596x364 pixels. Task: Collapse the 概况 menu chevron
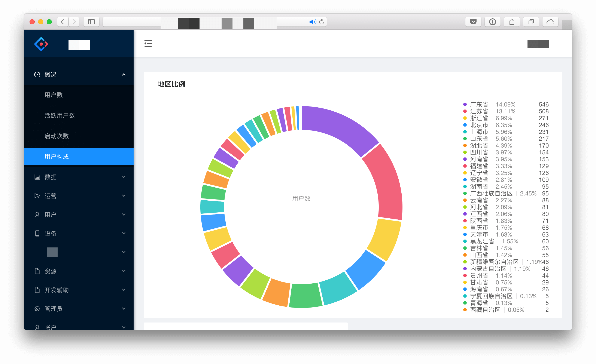click(124, 74)
